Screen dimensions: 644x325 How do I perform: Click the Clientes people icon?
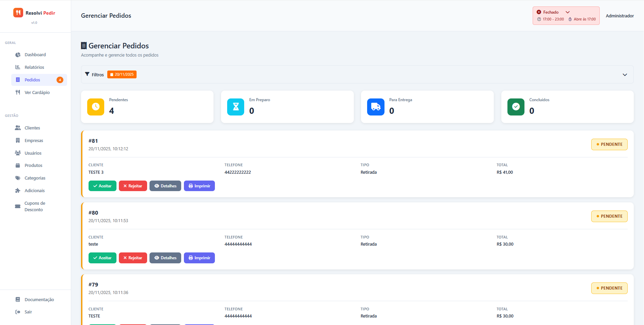[18, 128]
